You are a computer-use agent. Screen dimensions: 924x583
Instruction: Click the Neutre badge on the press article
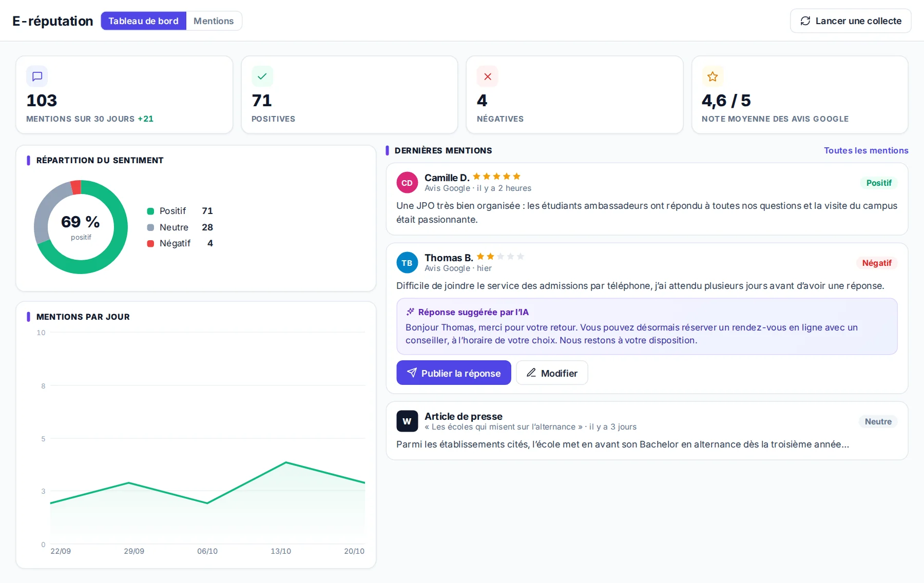click(x=878, y=421)
